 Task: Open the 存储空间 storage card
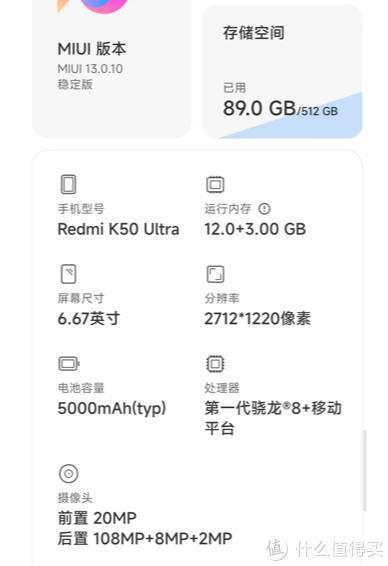tap(283, 71)
